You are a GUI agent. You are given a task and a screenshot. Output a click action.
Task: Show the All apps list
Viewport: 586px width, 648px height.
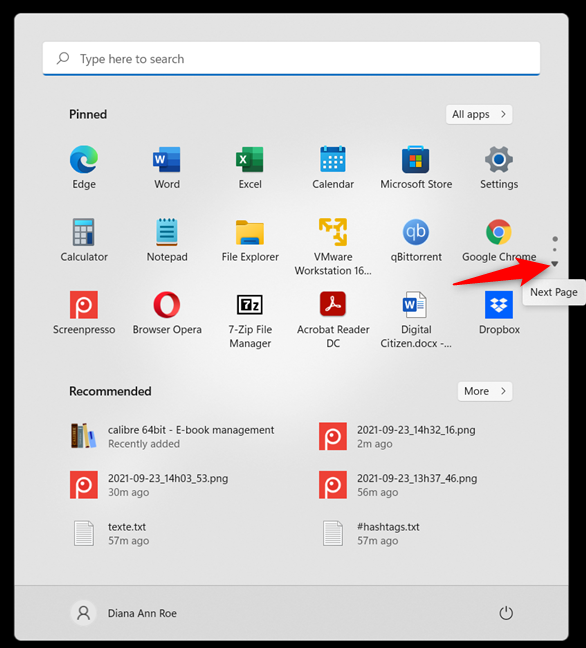point(479,114)
